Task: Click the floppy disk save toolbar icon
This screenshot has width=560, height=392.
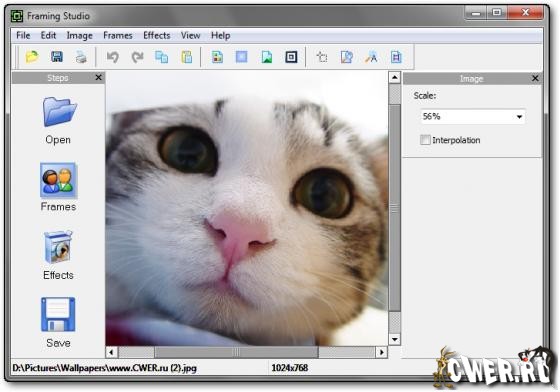Action: (x=57, y=57)
